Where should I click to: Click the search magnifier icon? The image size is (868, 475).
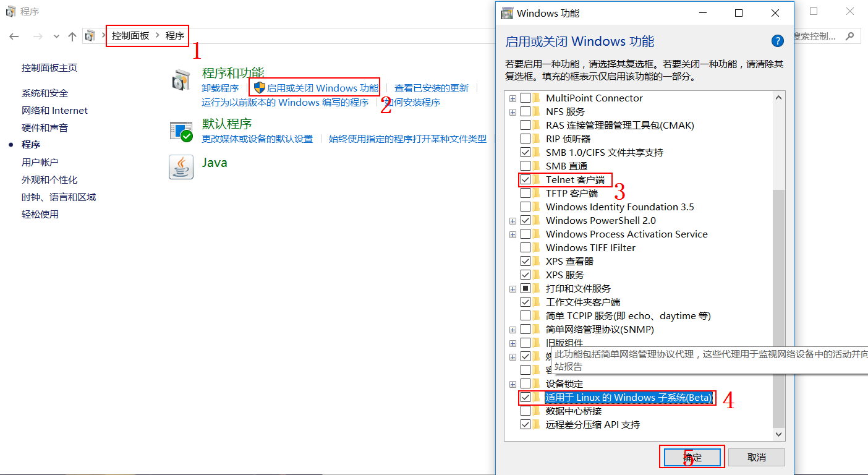pyautogui.click(x=849, y=36)
